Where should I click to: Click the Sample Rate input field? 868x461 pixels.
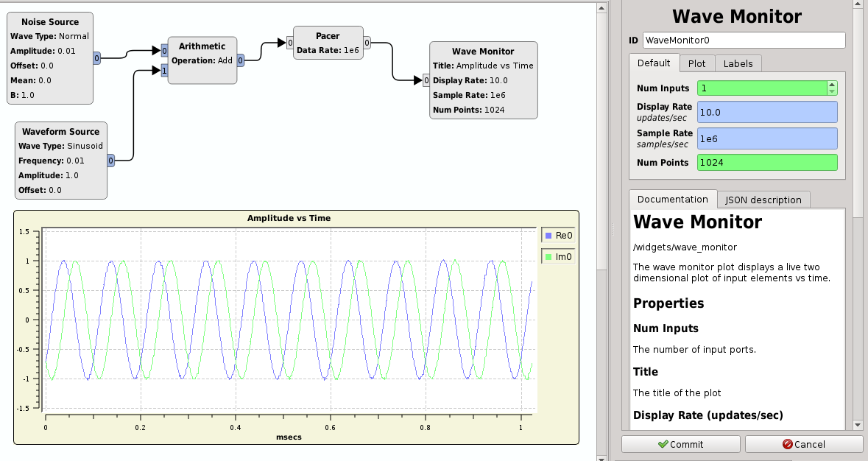point(766,138)
